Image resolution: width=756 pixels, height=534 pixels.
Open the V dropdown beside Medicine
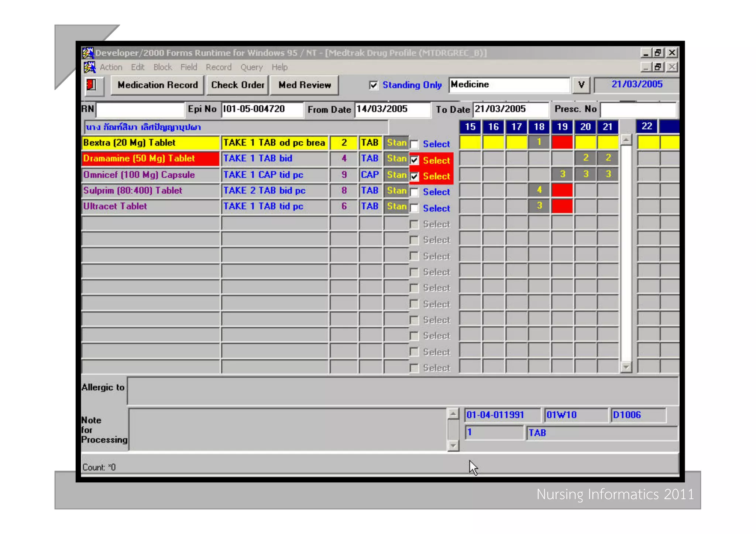click(x=581, y=85)
